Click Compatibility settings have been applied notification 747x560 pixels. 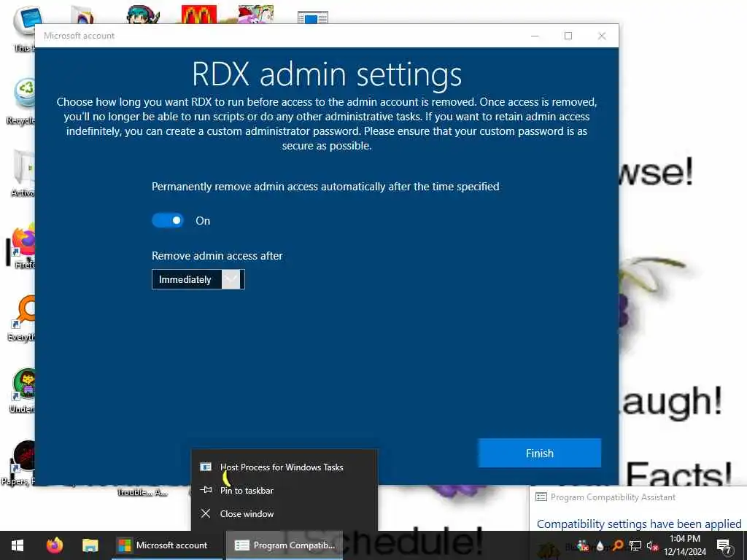(x=639, y=524)
